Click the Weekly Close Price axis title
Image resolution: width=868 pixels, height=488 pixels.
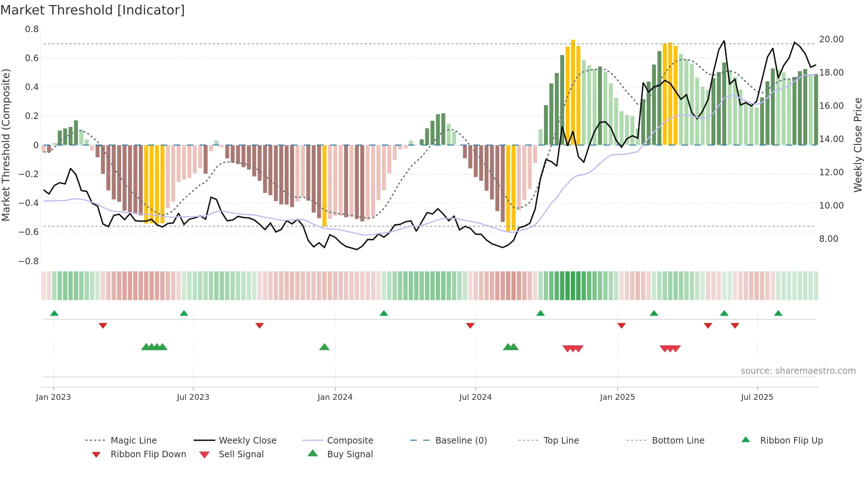coord(858,145)
